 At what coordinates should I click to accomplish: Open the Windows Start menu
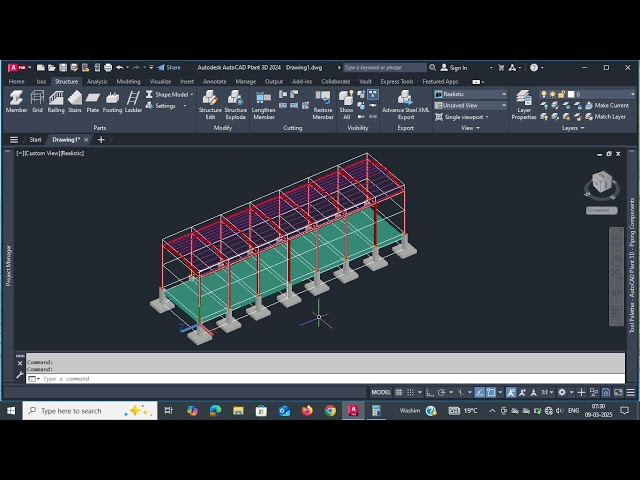11,410
